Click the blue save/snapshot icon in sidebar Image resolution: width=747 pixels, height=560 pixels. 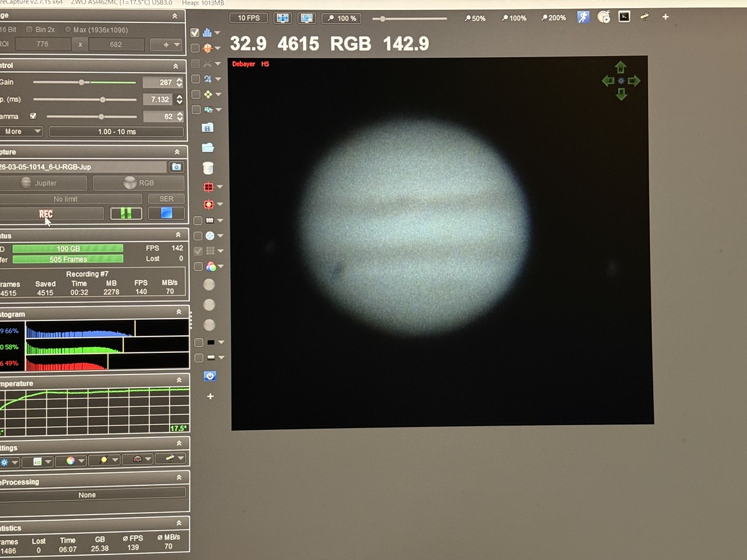(208, 128)
